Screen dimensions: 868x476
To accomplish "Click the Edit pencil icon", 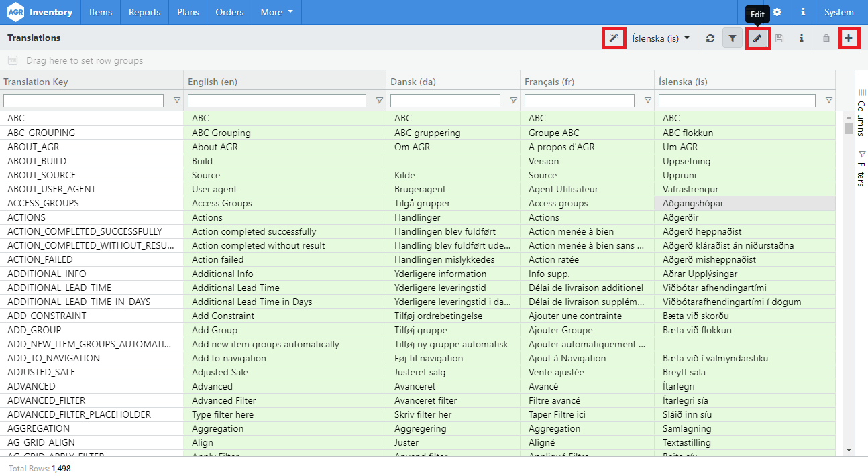I will 757,38.
